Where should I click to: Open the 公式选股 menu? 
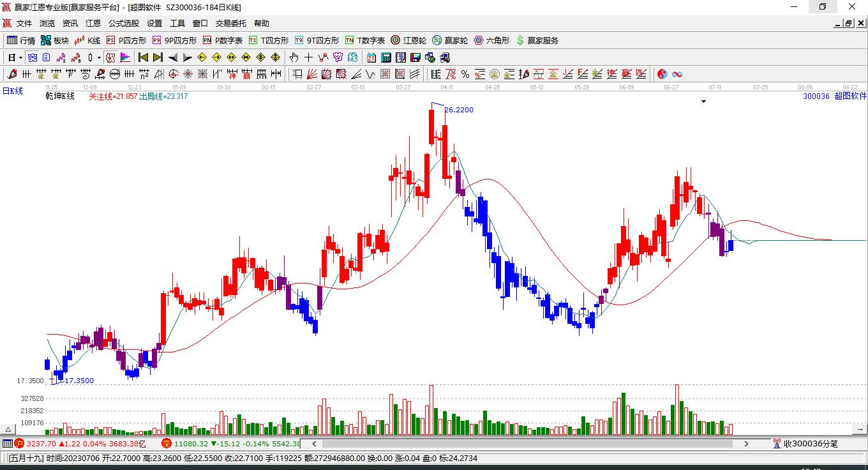pos(123,24)
